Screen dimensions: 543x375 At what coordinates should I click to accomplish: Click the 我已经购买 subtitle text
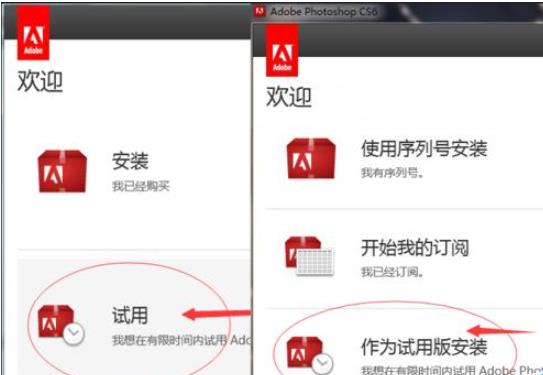click(x=141, y=187)
